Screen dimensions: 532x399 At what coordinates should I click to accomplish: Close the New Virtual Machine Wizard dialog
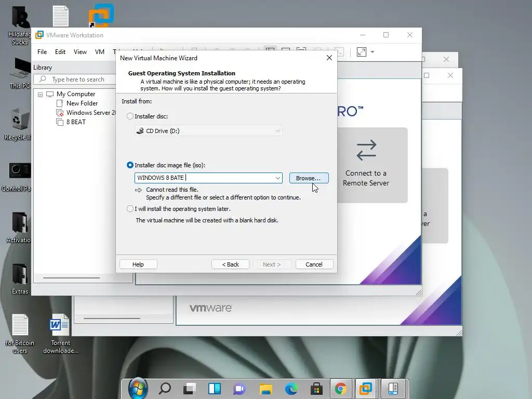pos(329,58)
